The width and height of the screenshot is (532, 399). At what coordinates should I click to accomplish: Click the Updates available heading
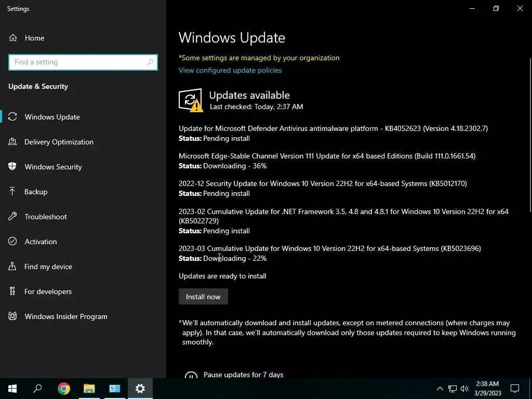249,95
